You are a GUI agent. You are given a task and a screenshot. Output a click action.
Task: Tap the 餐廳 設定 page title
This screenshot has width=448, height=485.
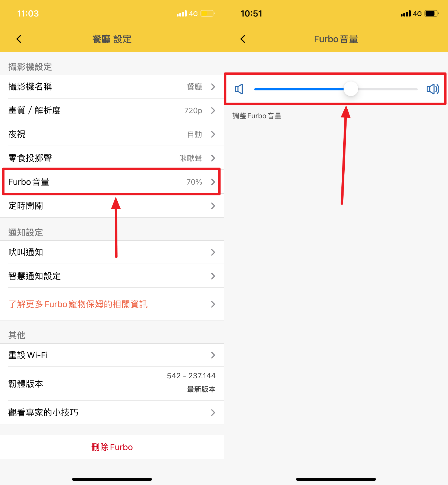pyautogui.click(x=112, y=39)
